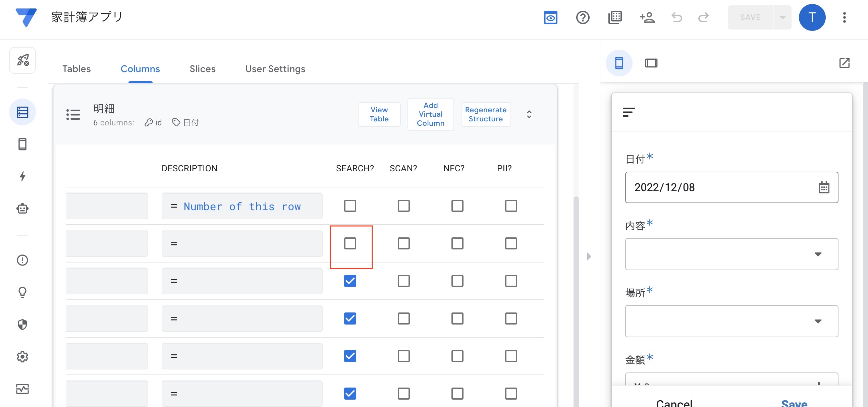This screenshot has width=868, height=407.
Task: Collapse the 明細 table columns expander
Action: click(529, 114)
